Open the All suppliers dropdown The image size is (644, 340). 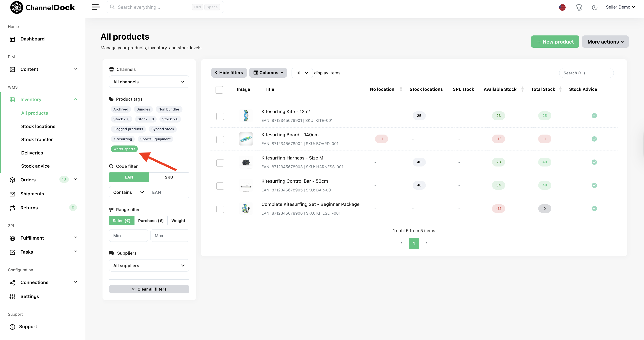click(x=149, y=265)
